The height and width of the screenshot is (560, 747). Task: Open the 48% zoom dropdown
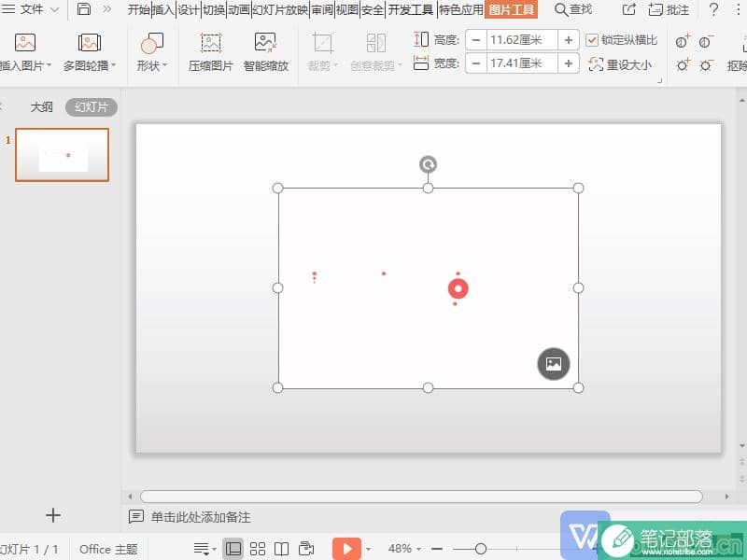tap(405, 549)
